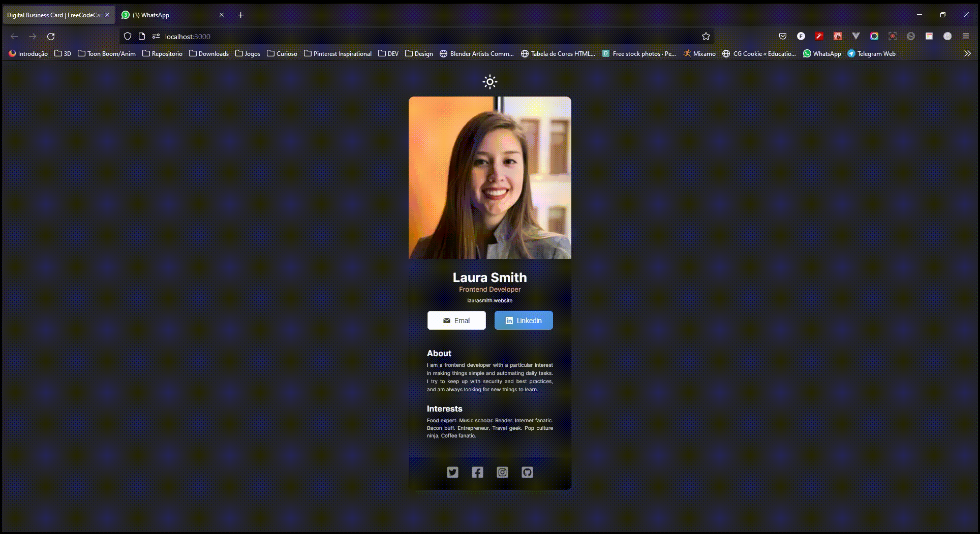Viewport: 980px width, 534px height.
Task: Switch to the WhatsApp tab
Action: click(173, 15)
